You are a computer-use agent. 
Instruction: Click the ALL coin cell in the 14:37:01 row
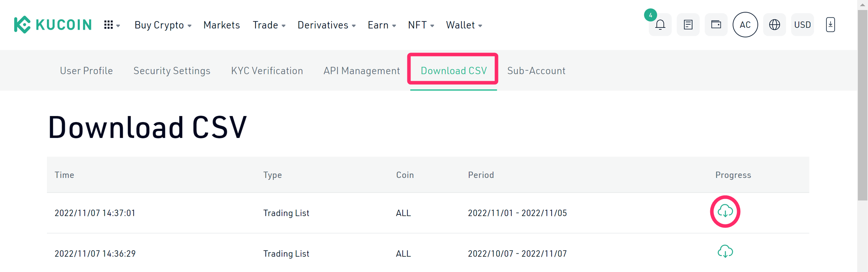pos(403,213)
